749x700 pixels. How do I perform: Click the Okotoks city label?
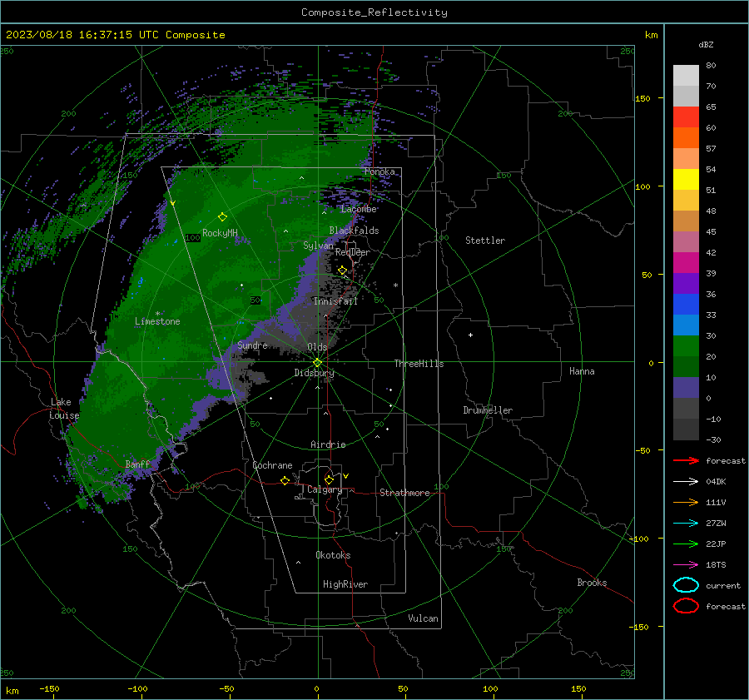tap(333, 555)
